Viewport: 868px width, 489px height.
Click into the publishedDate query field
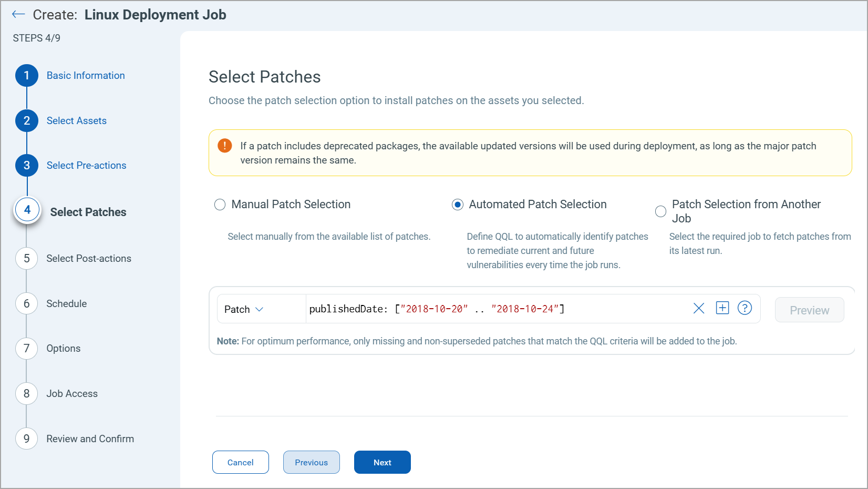point(494,309)
